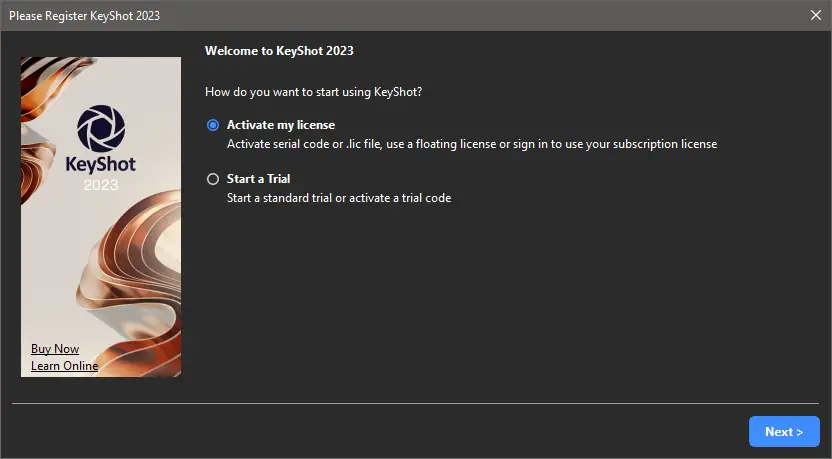Screen dimensions: 832x459
Task: Close the registration dialog with X
Action: (816, 15)
